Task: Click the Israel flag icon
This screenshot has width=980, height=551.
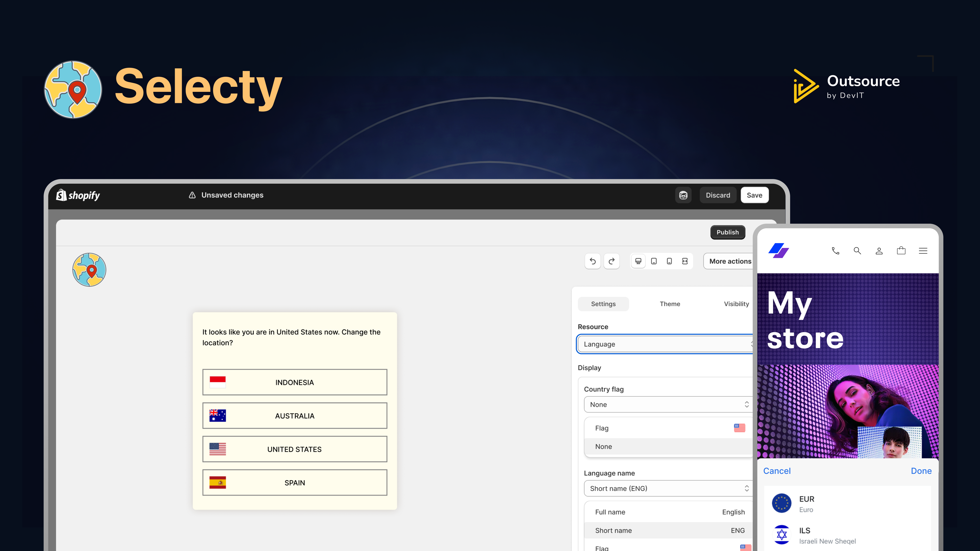Action: coord(781,535)
